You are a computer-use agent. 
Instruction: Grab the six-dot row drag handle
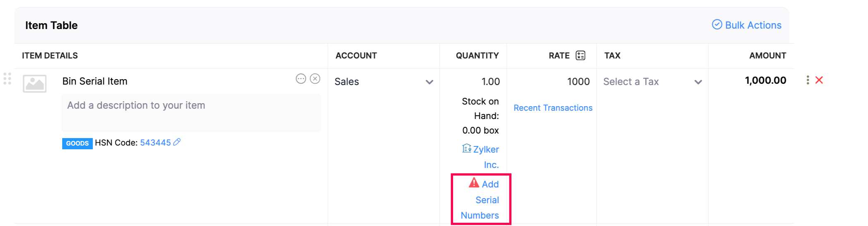[7, 79]
